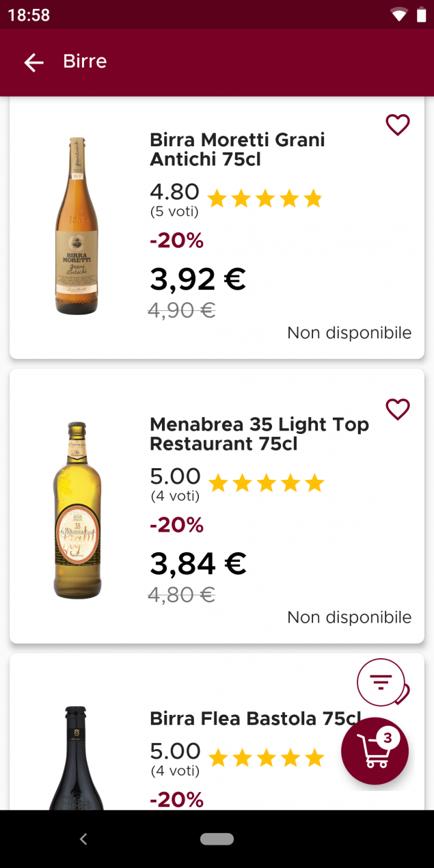The width and height of the screenshot is (434, 868).
Task: Tap the 3,92 € price
Action: (x=198, y=279)
